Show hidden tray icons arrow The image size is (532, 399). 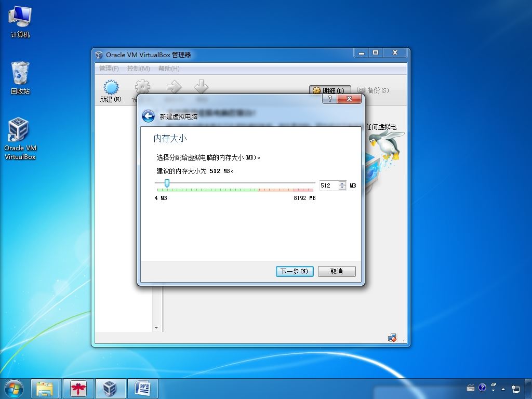pyautogui.click(x=503, y=389)
